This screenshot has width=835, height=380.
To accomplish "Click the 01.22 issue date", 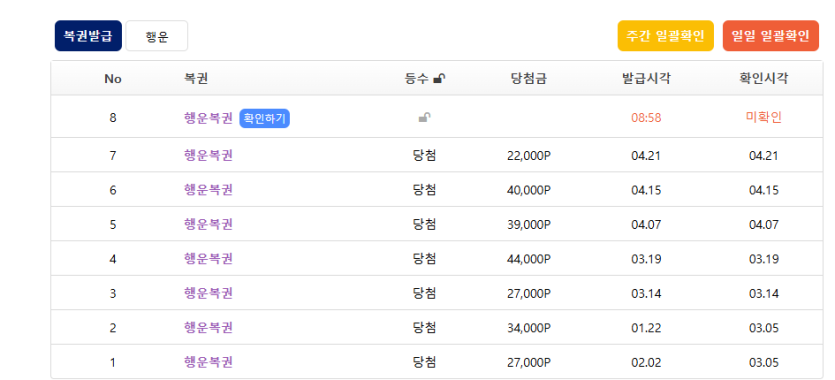I will 646,328.
